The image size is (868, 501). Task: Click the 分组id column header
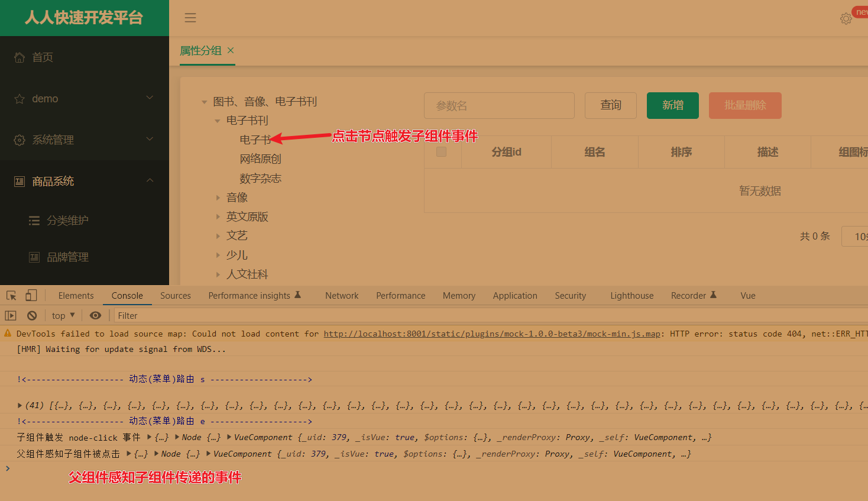(506, 152)
